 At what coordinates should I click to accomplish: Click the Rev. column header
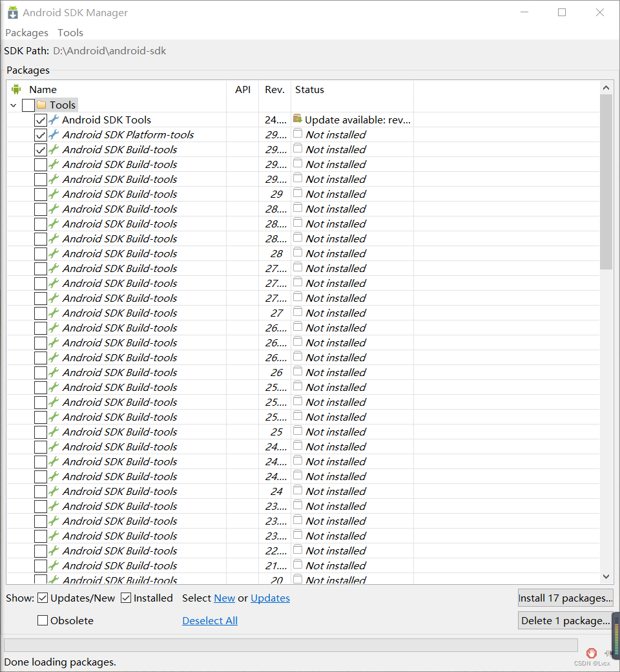(274, 90)
